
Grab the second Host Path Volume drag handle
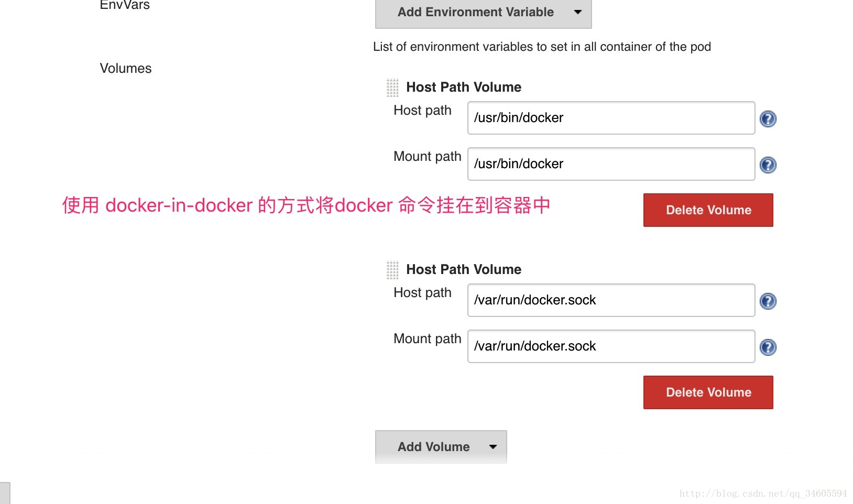392,270
